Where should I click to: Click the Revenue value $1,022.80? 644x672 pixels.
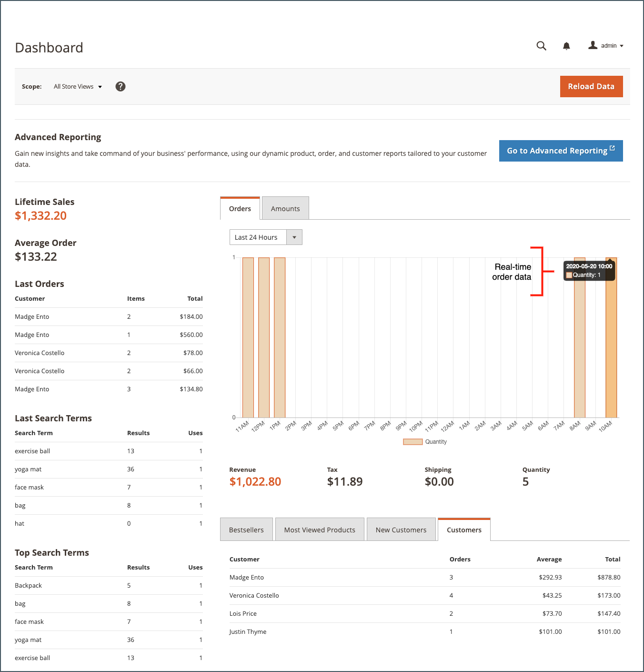(255, 482)
